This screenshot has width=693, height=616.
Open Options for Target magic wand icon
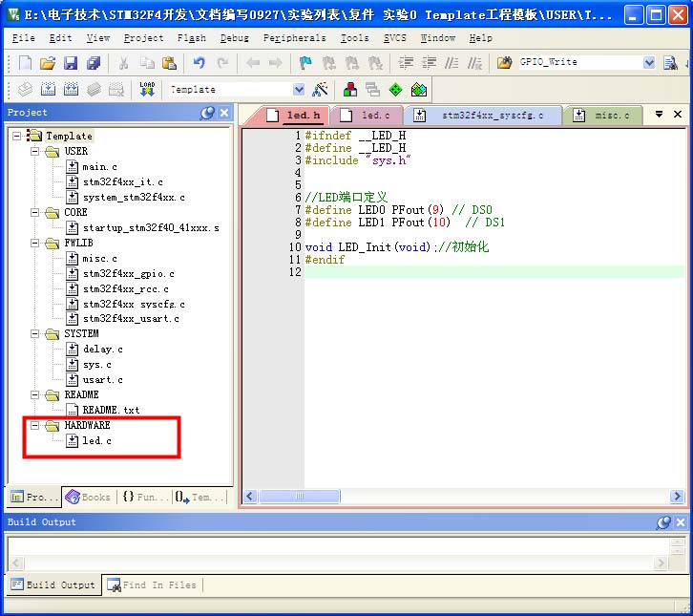point(320,90)
